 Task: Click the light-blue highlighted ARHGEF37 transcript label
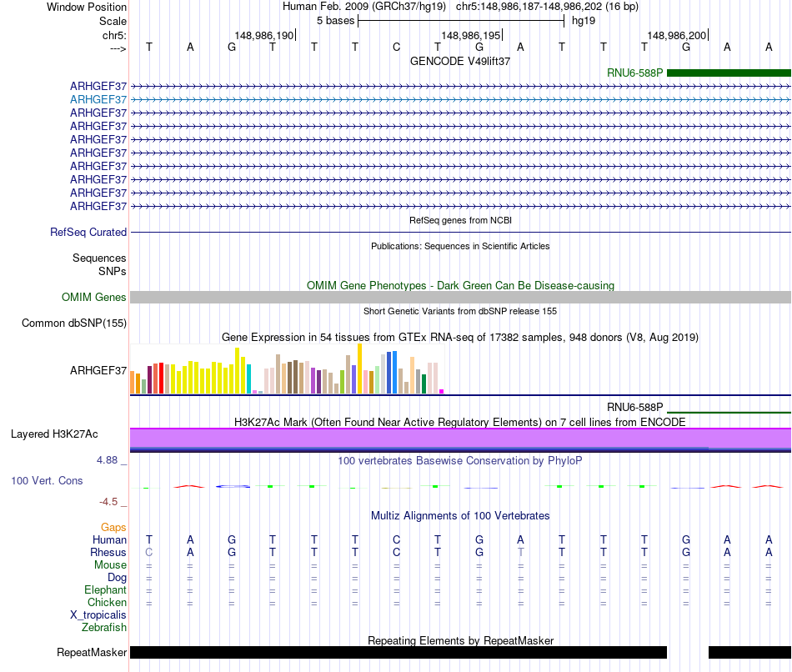click(x=98, y=99)
